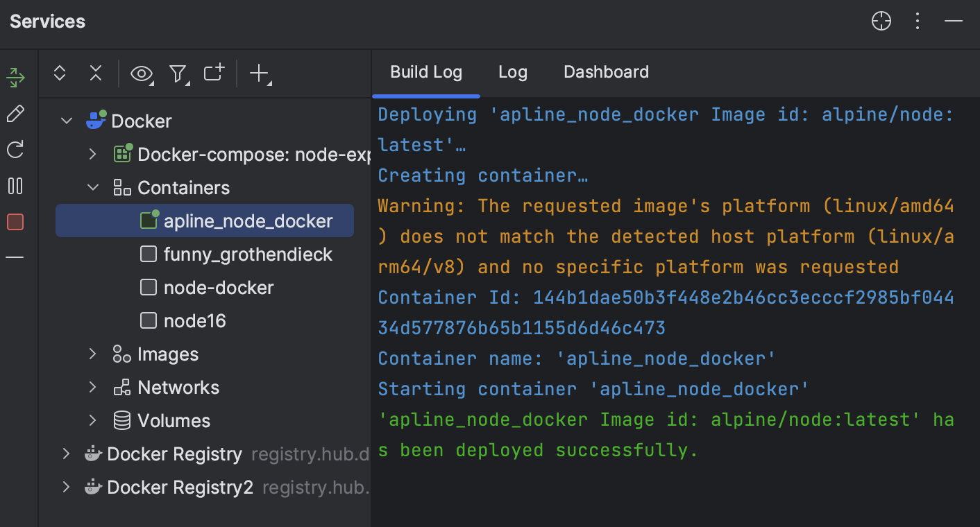The height and width of the screenshot is (527, 980).
Task: Enable the node-docker container checkbox
Action: coord(149,287)
